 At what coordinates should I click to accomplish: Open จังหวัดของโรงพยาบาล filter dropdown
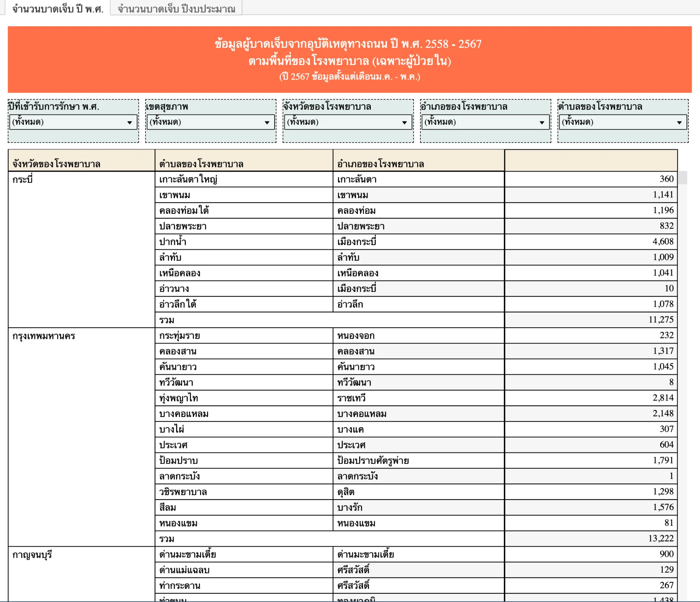pos(348,122)
